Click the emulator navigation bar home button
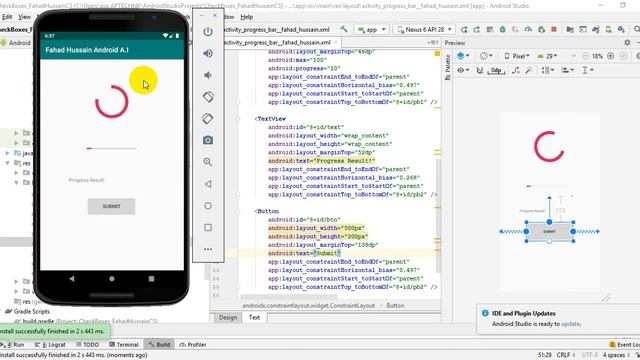 [x=111, y=279]
